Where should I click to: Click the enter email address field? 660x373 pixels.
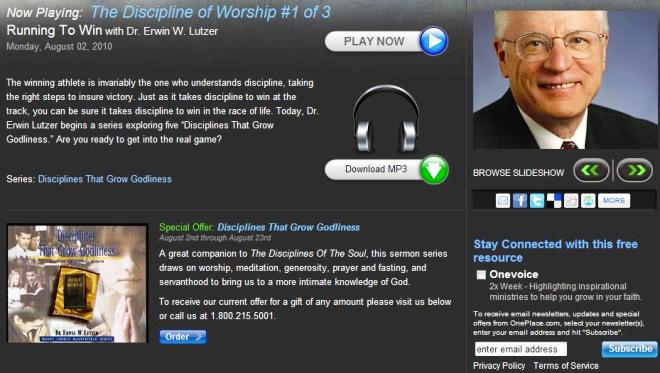tap(521, 349)
